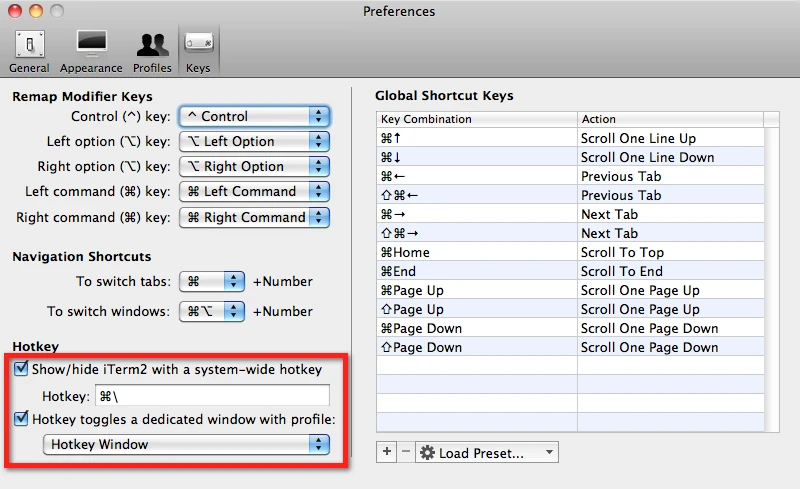The height and width of the screenshot is (489, 800).
Task: Open the gear Load Preset menu
Action: [x=486, y=453]
